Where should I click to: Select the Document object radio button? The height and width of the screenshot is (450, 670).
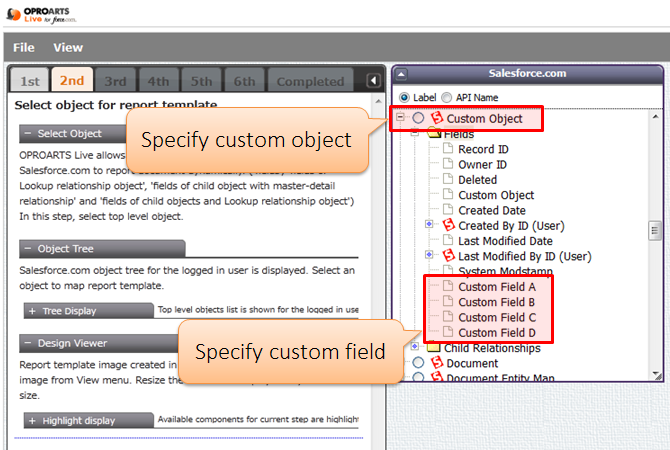click(x=418, y=363)
